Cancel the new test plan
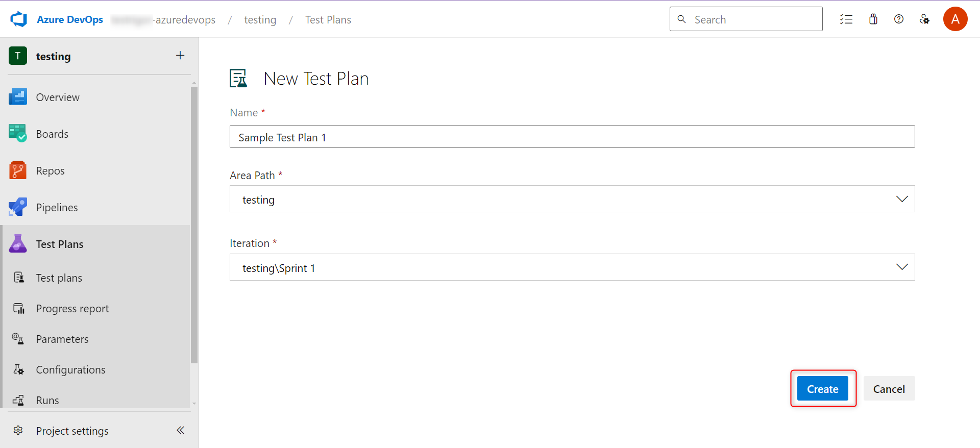The width and height of the screenshot is (980, 448). point(889,389)
